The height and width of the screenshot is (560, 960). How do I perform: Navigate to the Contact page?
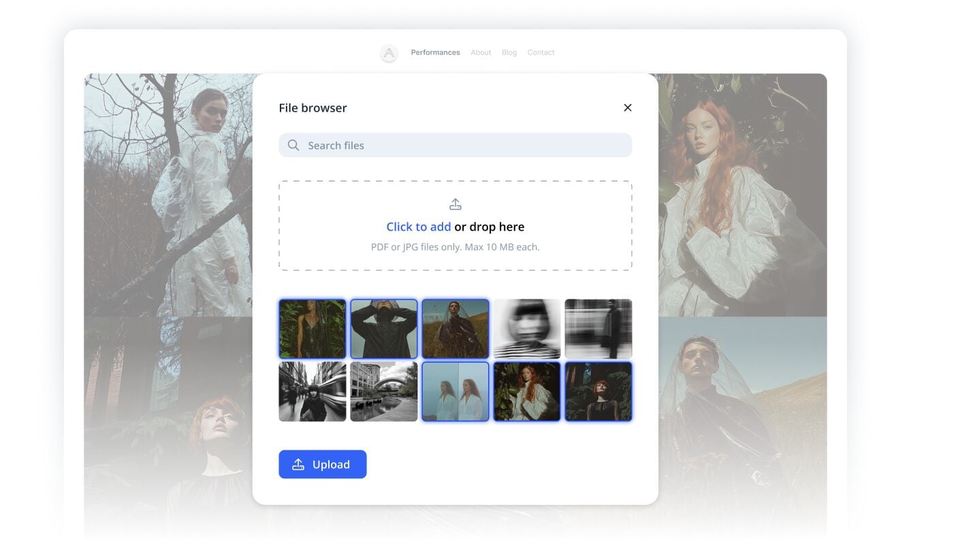pos(541,52)
